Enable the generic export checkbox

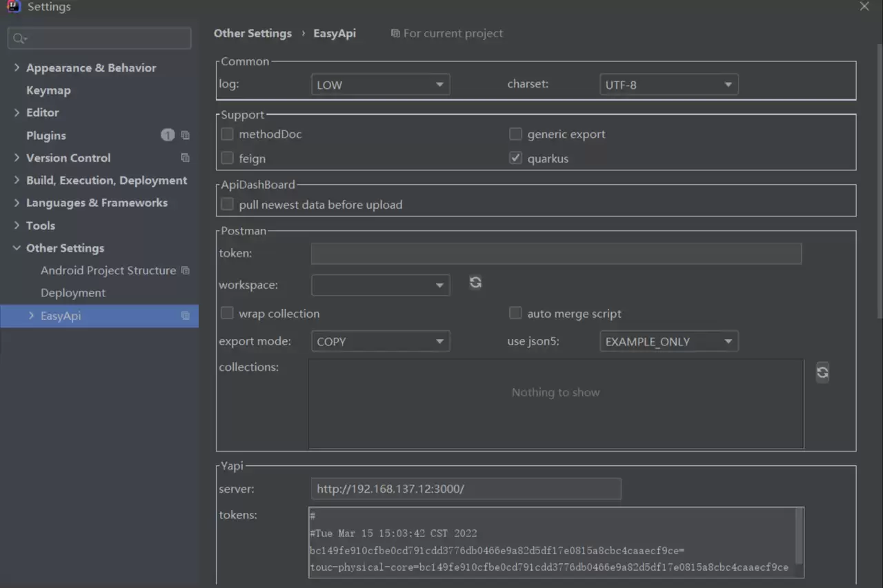click(x=515, y=134)
